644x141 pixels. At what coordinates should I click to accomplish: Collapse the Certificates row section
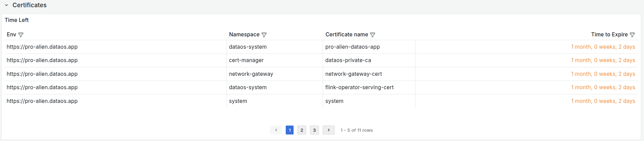[6, 5]
